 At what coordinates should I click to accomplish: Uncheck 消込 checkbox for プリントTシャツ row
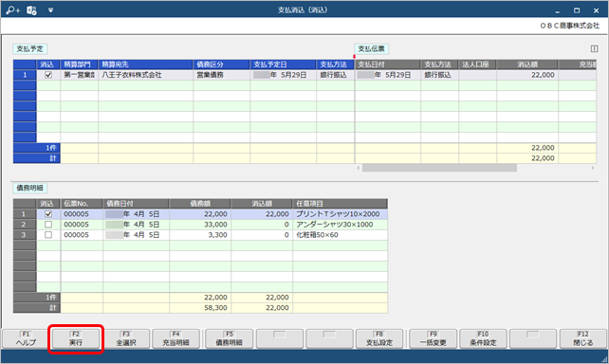point(48,214)
